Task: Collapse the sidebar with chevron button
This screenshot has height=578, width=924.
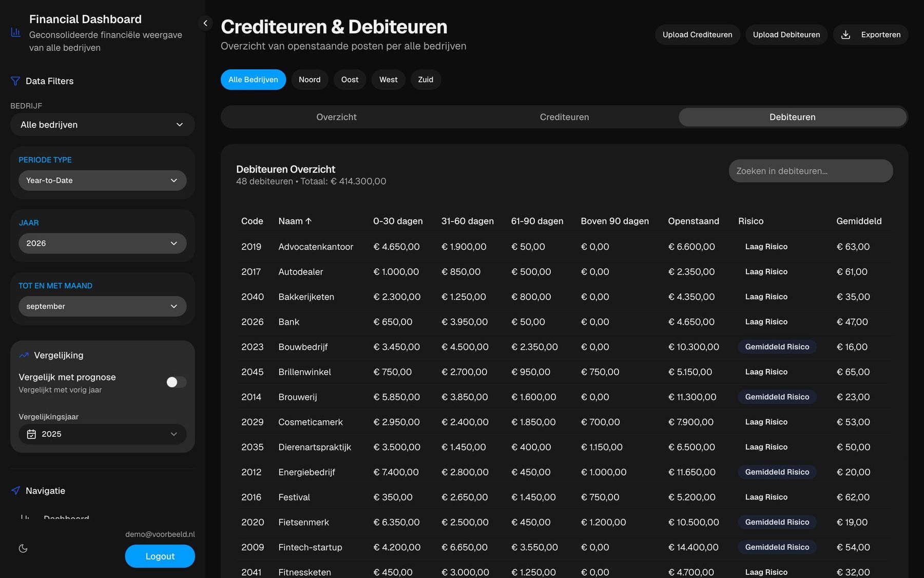Action: 205,23
